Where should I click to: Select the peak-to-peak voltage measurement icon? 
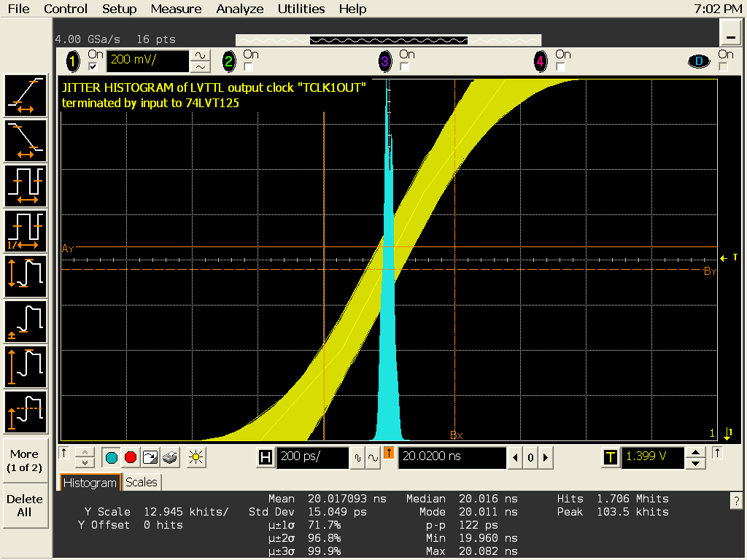pyautogui.click(x=26, y=276)
